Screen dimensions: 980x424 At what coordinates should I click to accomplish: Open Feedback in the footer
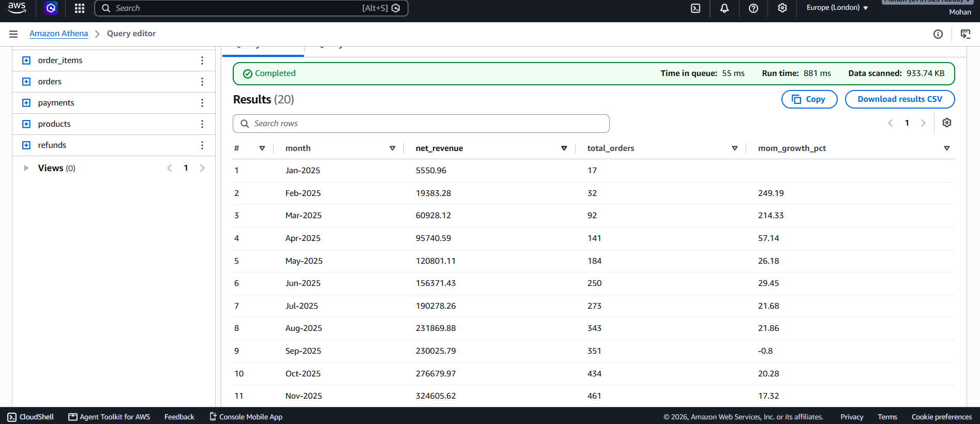[x=179, y=417]
